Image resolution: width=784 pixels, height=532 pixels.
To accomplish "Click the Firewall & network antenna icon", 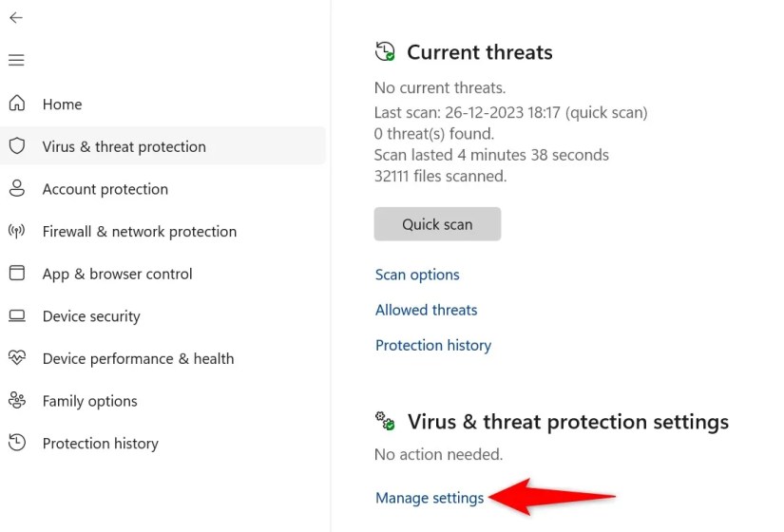I will coord(16,231).
